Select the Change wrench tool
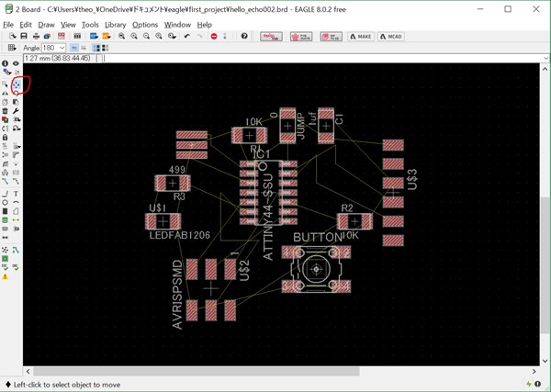The width and height of the screenshot is (551, 392). (16, 111)
